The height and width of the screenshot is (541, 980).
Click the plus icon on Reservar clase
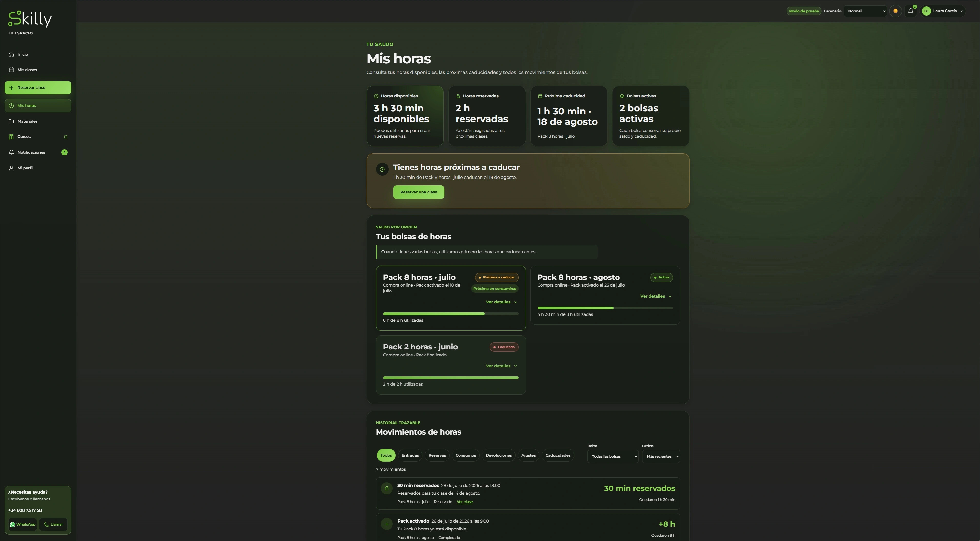[x=11, y=88]
